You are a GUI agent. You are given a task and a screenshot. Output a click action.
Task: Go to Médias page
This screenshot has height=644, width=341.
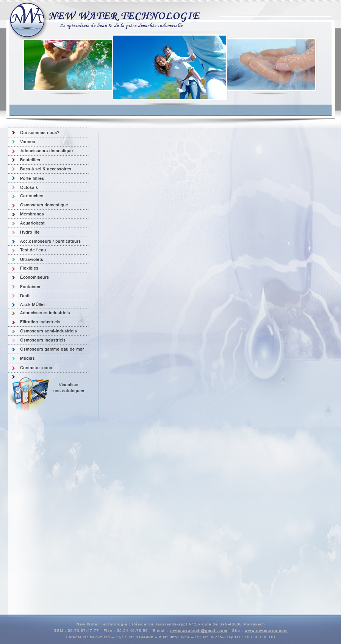pos(27,358)
